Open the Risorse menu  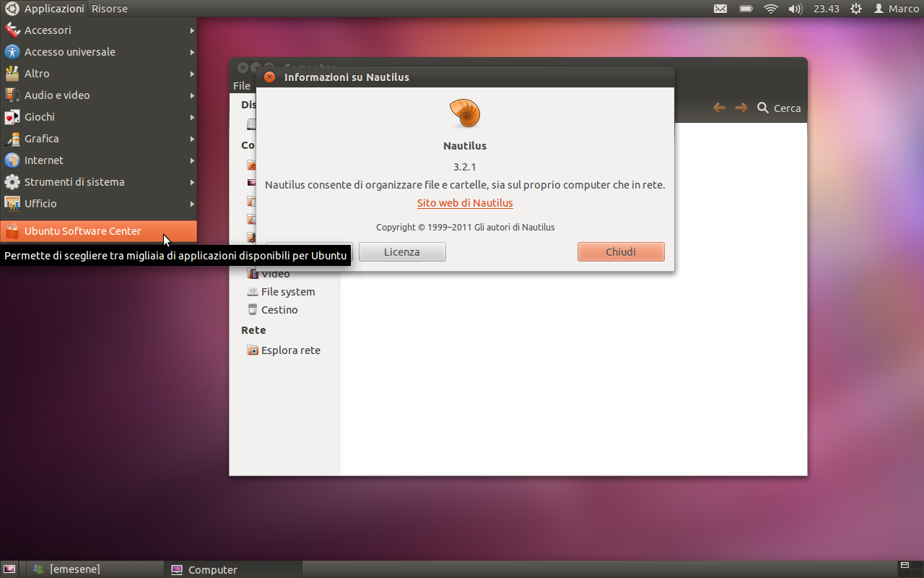click(x=109, y=9)
